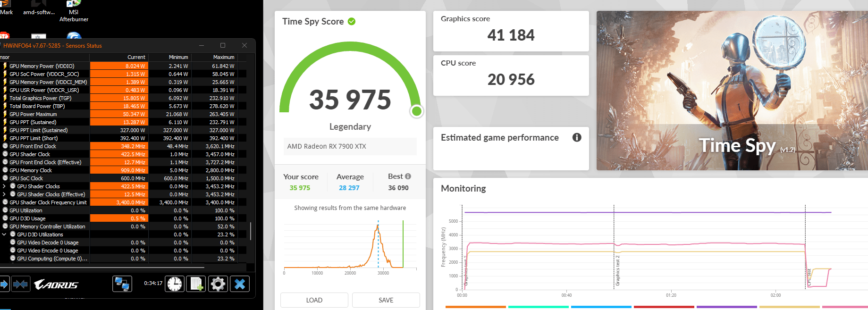Click the collapse arrows icon in HWiNFO

(20, 284)
